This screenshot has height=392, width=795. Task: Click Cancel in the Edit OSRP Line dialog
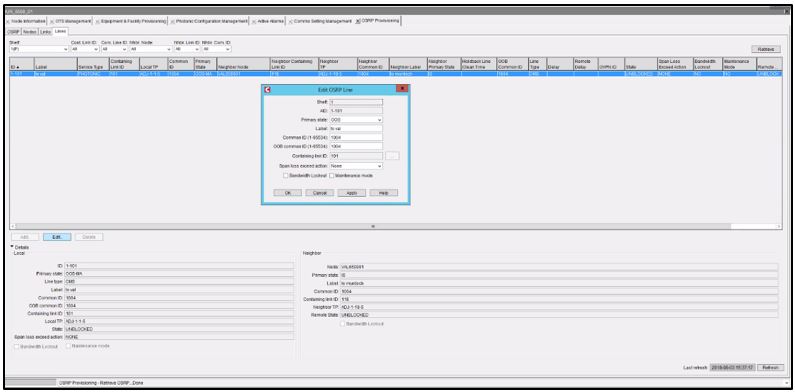[x=319, y=193]
